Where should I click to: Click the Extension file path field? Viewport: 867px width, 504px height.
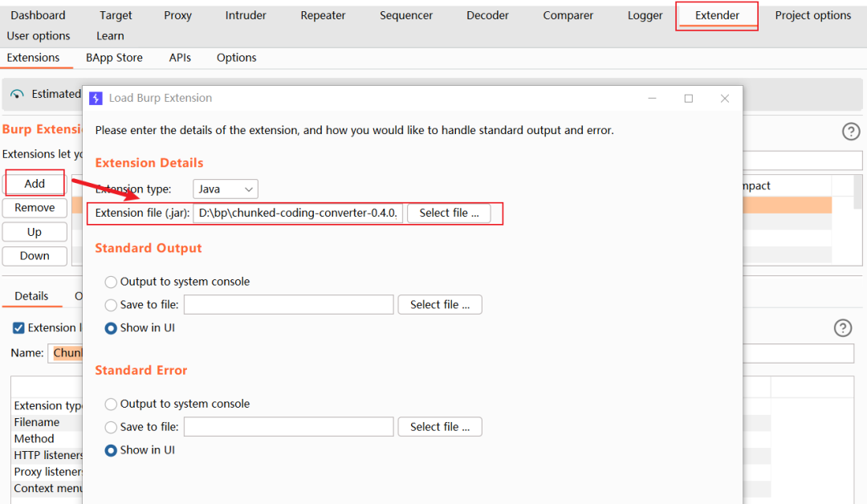(x=298, y=213)
